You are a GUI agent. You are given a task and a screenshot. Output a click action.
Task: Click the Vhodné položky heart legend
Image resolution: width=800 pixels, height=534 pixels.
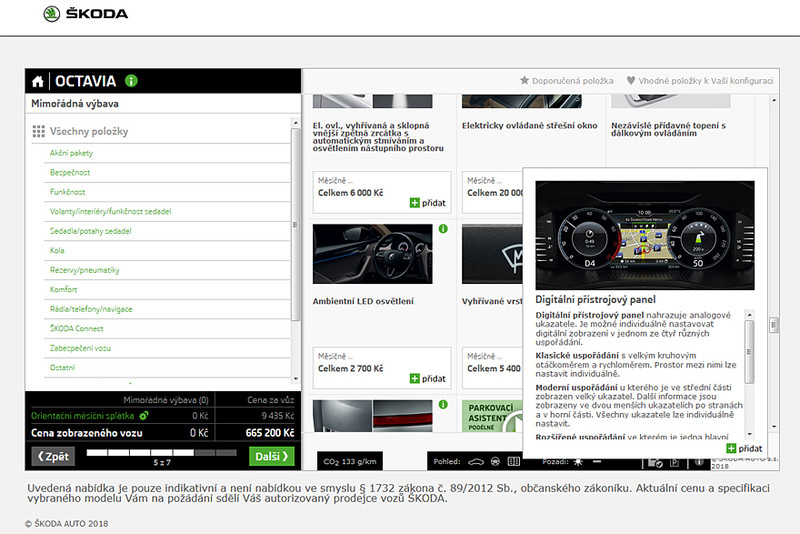tap(699, 81)
